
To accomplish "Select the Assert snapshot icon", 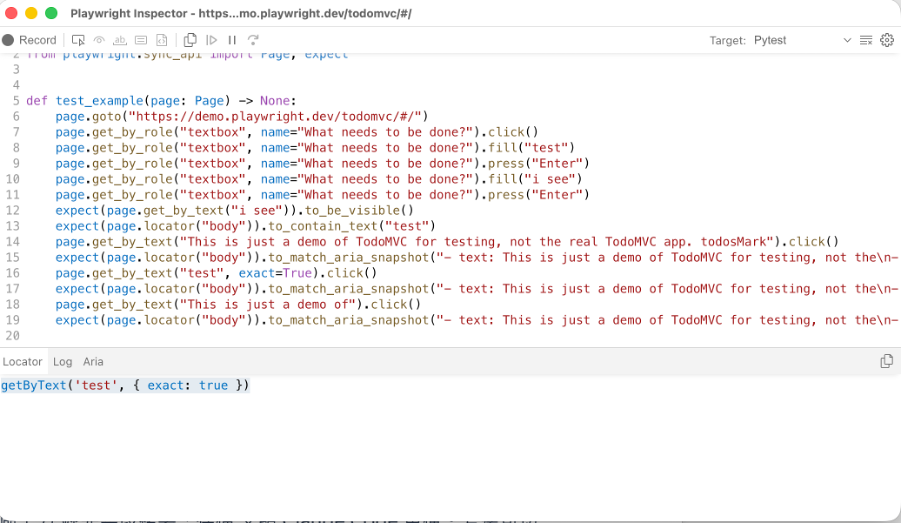I will tap(162, 40).
